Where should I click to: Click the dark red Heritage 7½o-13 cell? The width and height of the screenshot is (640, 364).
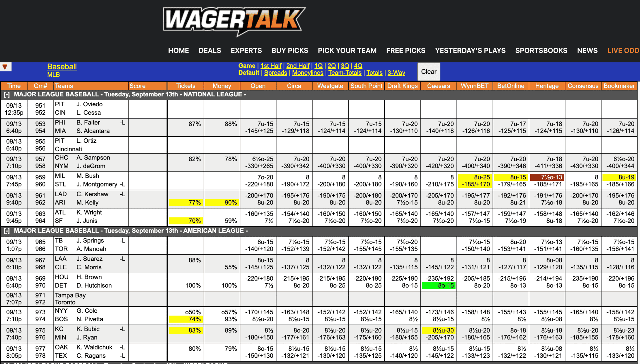(x=547, y=177)
